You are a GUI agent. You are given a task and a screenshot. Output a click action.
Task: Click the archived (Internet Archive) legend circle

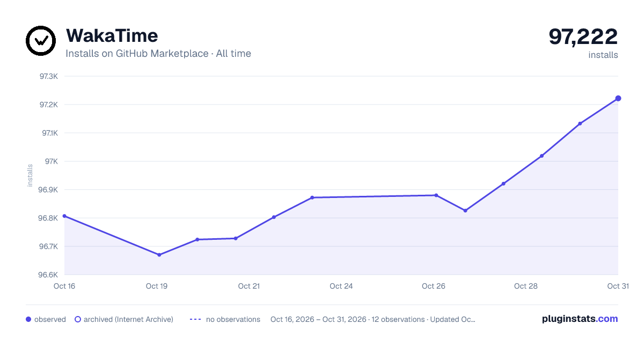coord(77,319)
